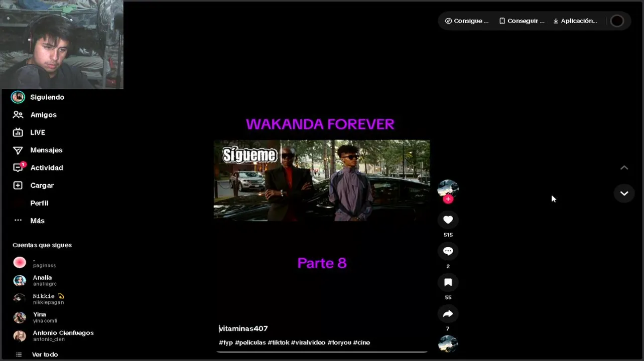Click the #peliculas hashtag
Image resolution: width=644 pixels, height=361 pixels.
point(250,342)
